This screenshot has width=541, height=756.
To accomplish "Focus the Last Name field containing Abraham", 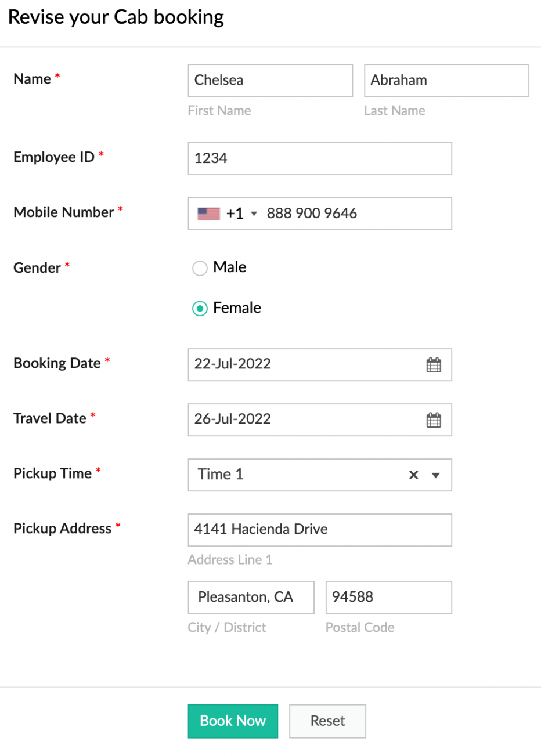I will [446, 81].
